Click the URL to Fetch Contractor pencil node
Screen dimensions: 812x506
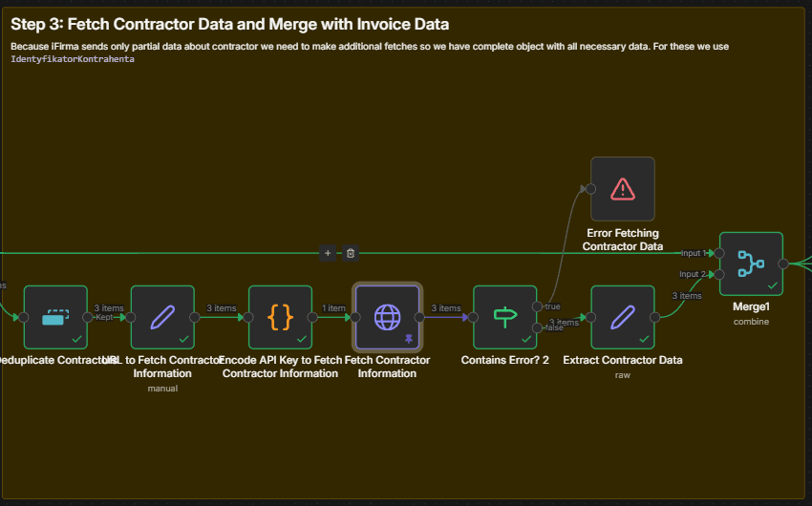tap(162, 318)
